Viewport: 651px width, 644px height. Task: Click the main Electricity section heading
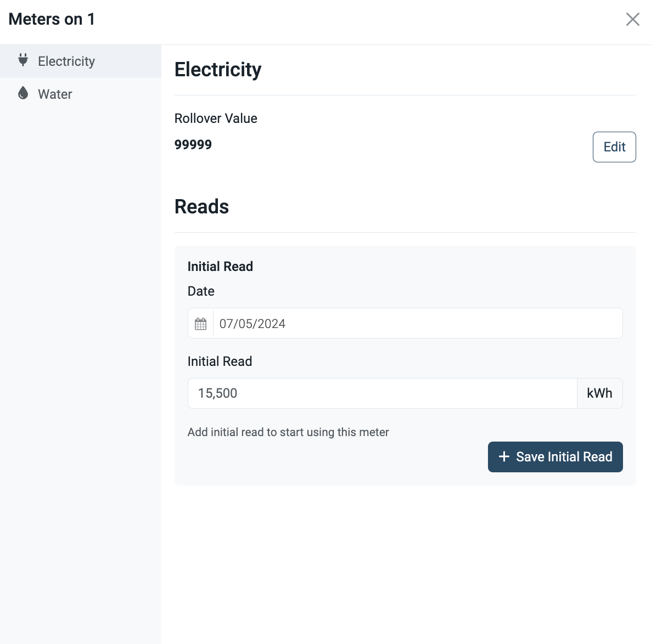point(218,69)
